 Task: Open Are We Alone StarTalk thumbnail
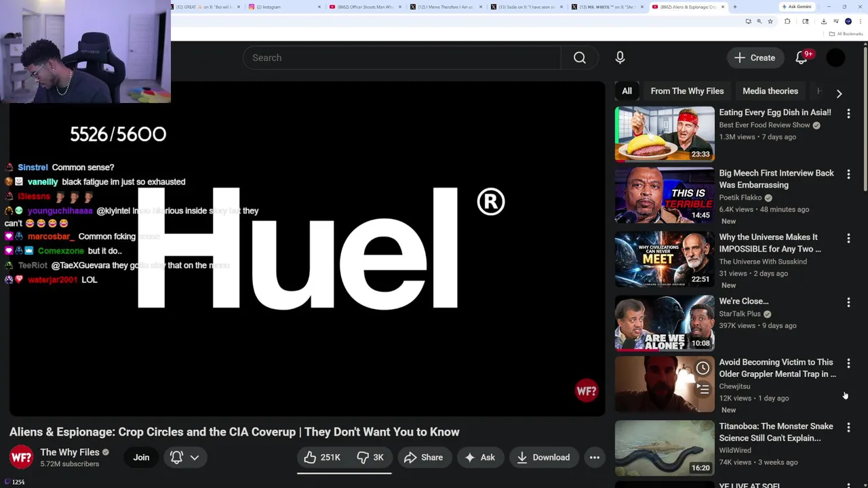pyautogui.click(x=665, y=323)
